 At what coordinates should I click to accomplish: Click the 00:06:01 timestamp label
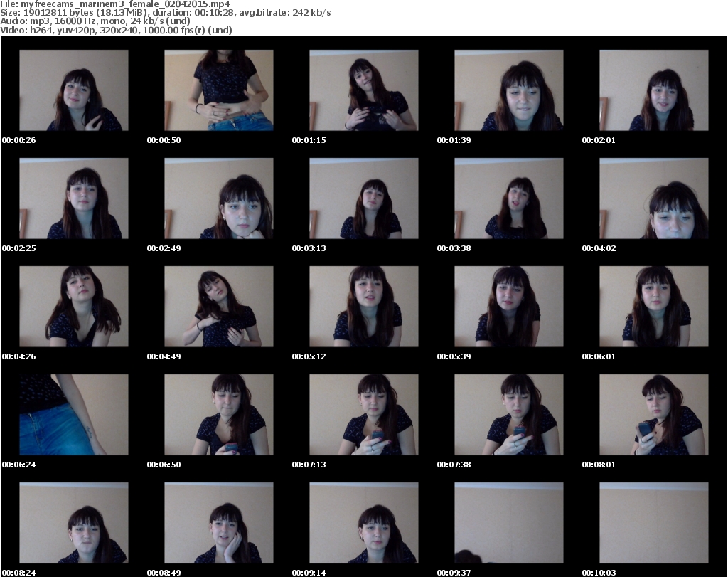(x=599, y=356)
